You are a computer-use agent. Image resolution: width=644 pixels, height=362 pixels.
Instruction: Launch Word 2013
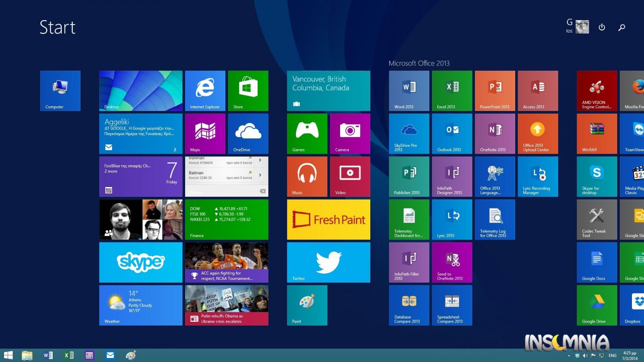point(409,91)
